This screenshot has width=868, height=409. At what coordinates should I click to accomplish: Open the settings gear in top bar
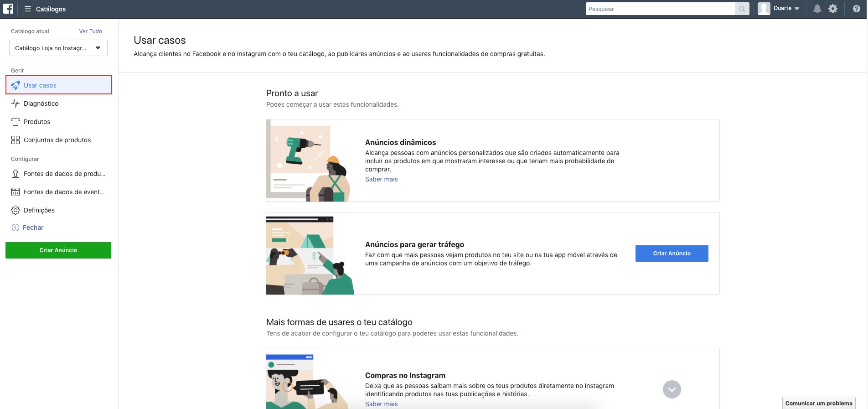[x=833, y=9]
